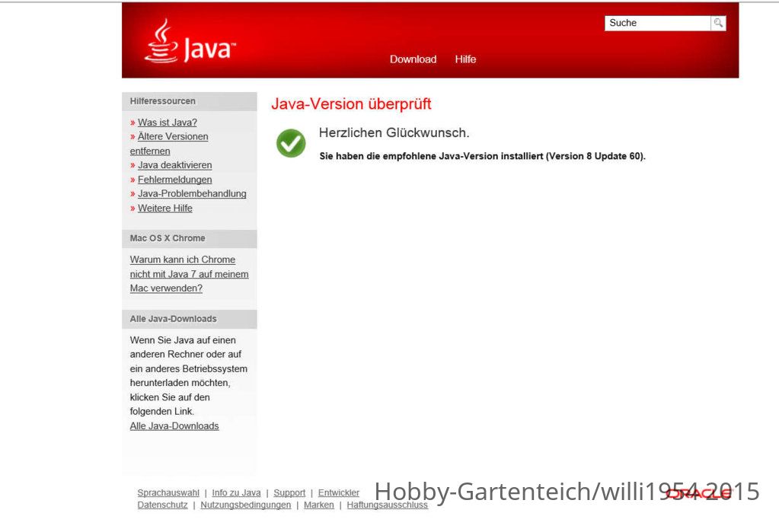Focus the Suche search field
Screen dimensions: 779x532
pyautogui.click(x=657, y=23)
